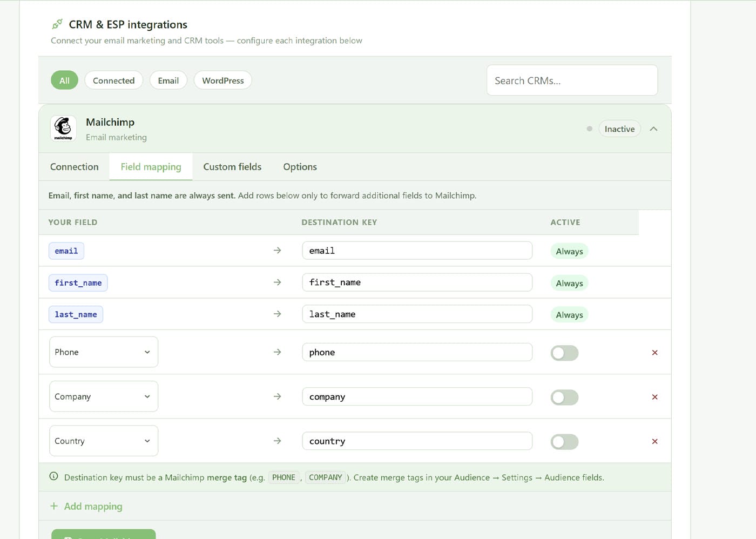
Task: Click the DESTINATION KEY column header
Action: (x=339, y=222)
